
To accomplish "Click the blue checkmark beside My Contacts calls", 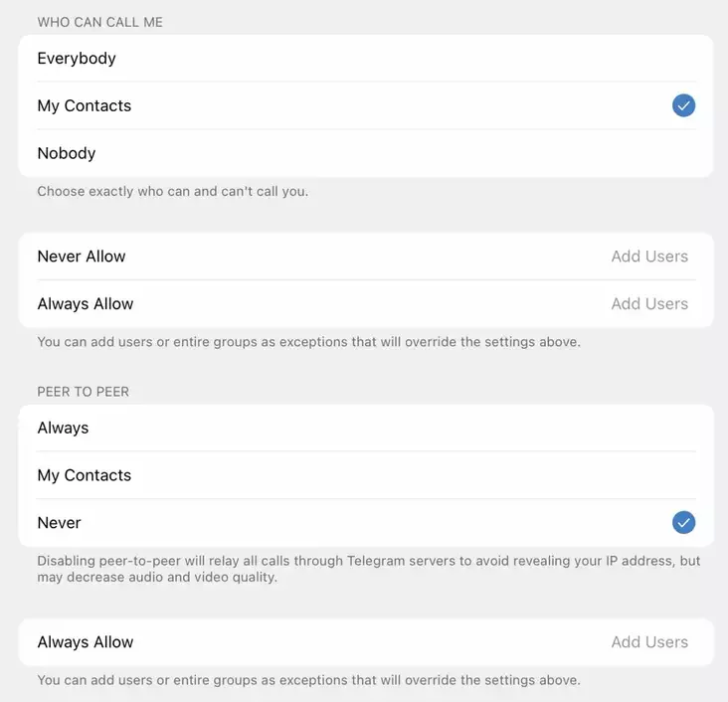I will pos(683,105).
